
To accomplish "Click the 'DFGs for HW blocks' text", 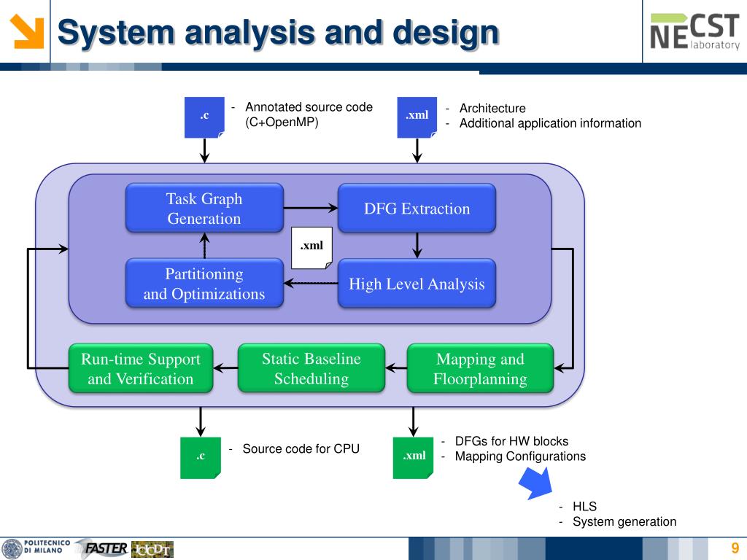I will [x=511, y=441].
